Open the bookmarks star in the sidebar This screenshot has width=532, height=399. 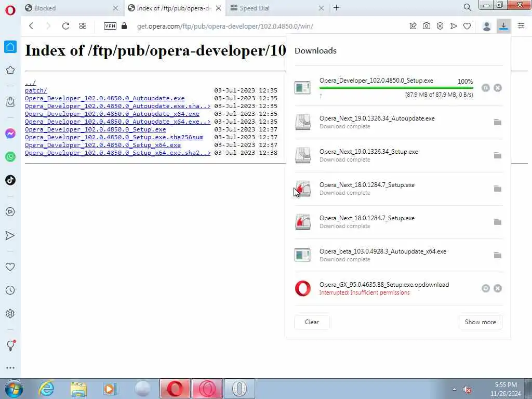10,70
